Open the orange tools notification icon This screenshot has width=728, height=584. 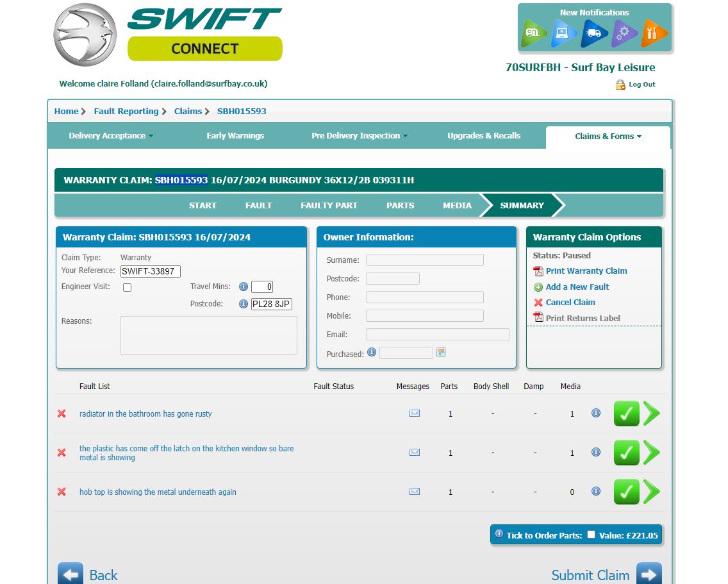654,33
